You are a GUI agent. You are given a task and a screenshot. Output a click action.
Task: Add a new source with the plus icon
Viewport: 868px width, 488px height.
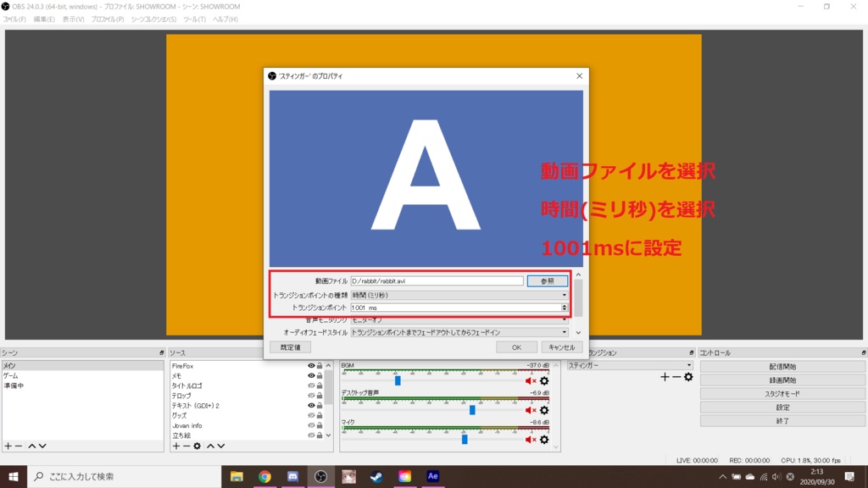pos(175,446)
